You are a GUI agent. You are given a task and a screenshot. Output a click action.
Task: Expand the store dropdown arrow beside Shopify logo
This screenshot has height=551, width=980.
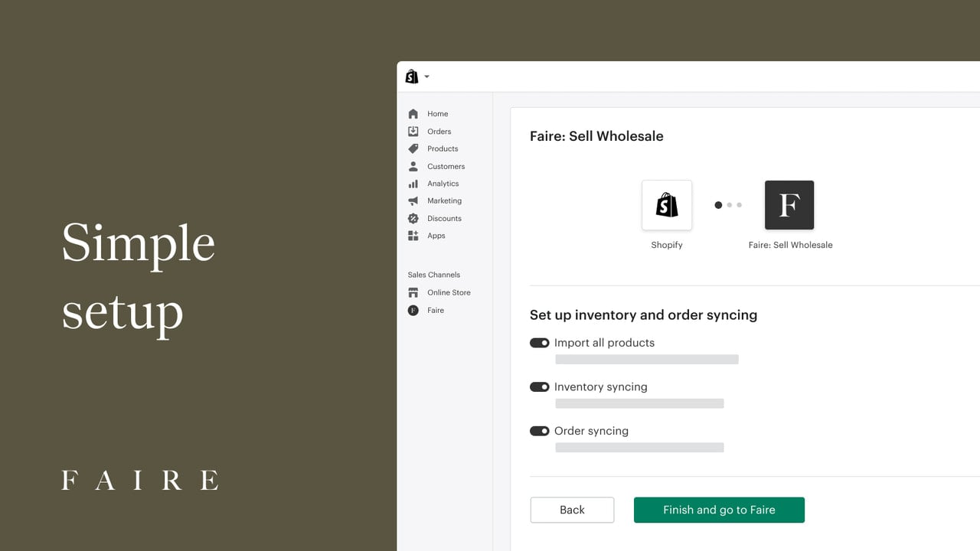426,77
